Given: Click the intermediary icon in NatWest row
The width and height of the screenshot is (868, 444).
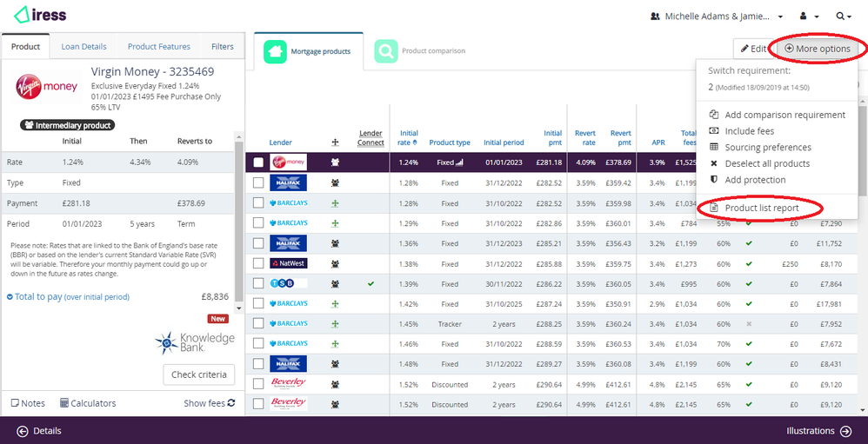Looking at the screenshot, I should (335, 264).
